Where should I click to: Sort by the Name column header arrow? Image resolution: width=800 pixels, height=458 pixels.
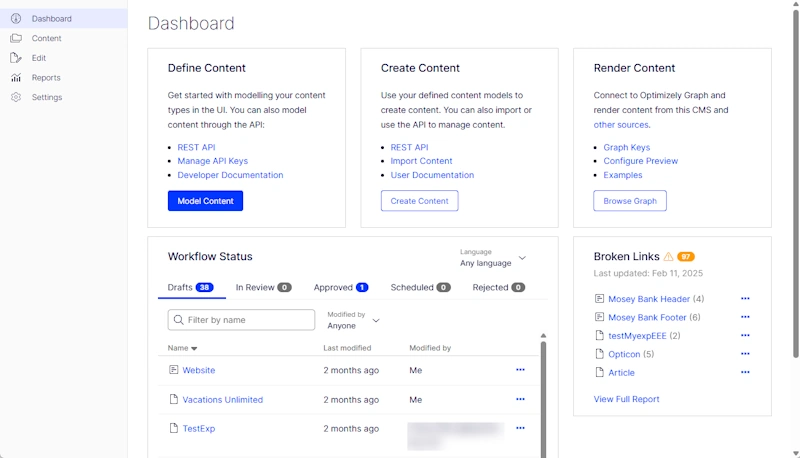pos(194,349)
